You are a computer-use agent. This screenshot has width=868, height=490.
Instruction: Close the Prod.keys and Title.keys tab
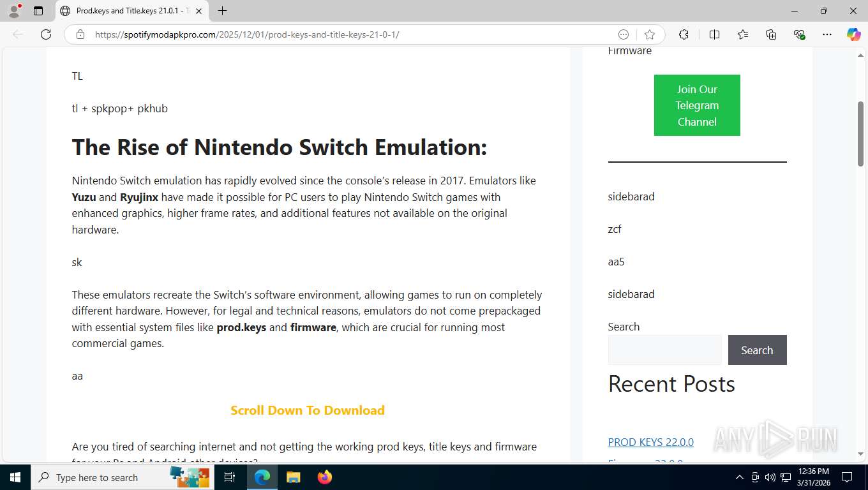pos(198,11)
